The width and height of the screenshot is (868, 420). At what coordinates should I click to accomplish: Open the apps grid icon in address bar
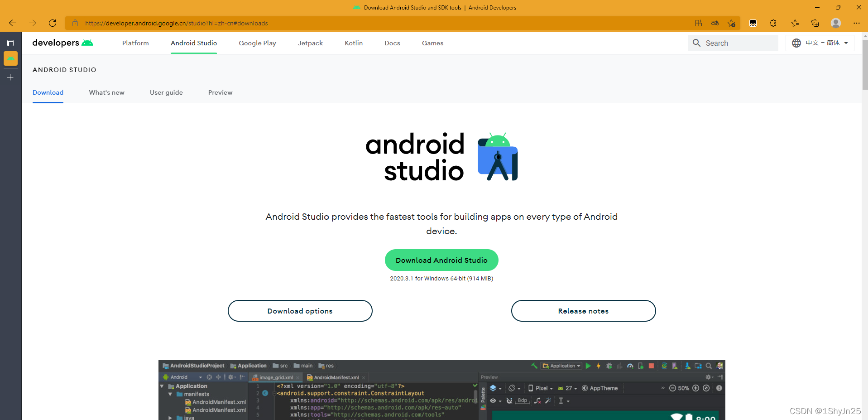pyautogui.click(x=699, y=23)
